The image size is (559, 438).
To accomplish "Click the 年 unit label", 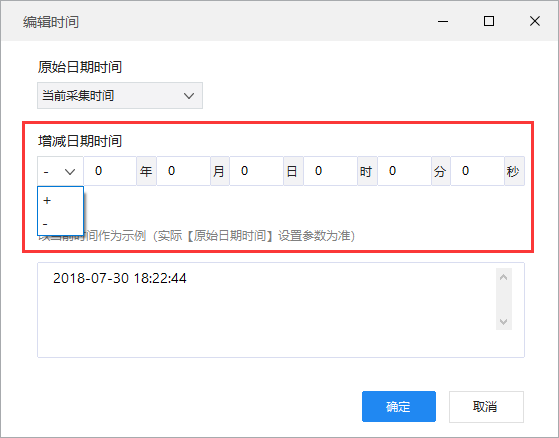I will [146, 171].
